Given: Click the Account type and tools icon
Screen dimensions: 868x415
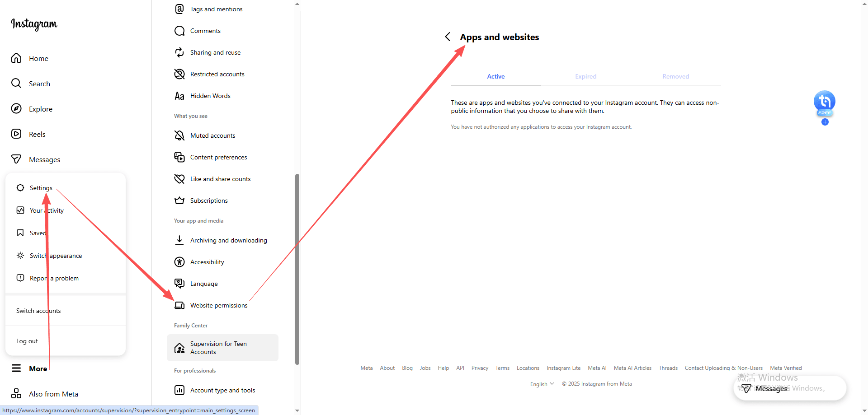Looking at the screenshot, I should pyautogui.click(x=179, y=390).
